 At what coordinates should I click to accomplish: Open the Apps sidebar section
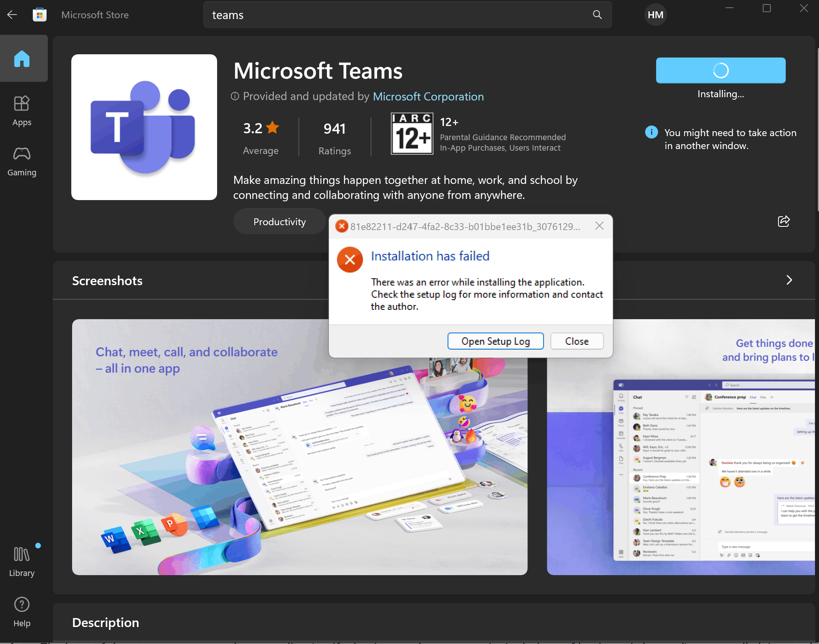click(22, 111)
